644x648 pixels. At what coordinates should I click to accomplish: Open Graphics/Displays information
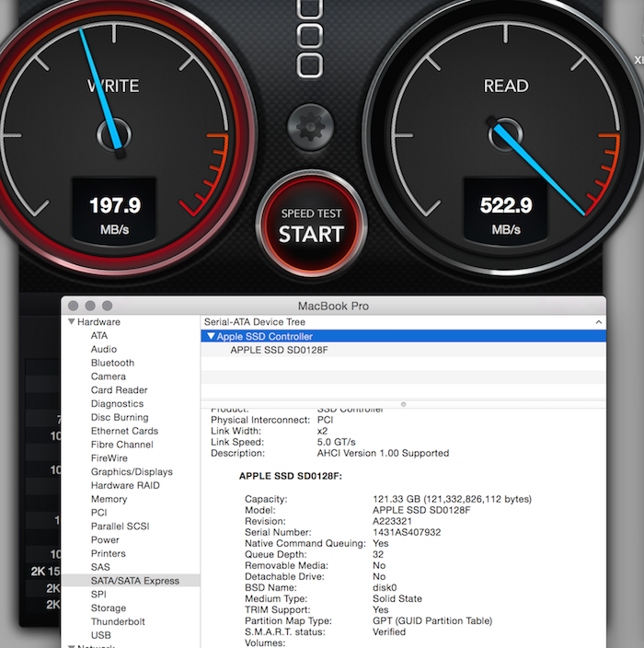[x=132, y=472]
